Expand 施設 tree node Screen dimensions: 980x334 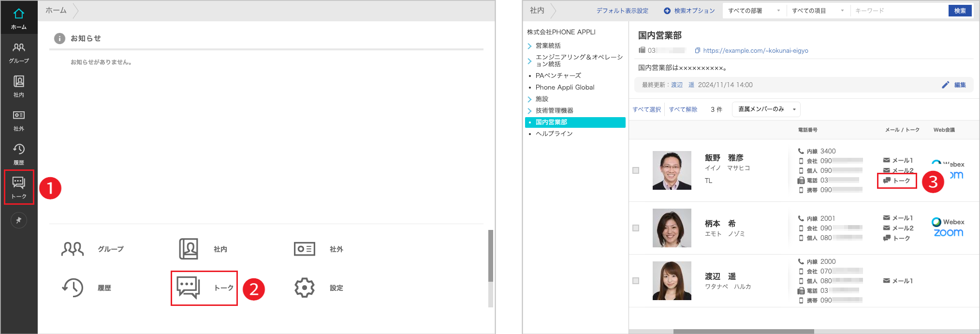[x=529, y=99]
